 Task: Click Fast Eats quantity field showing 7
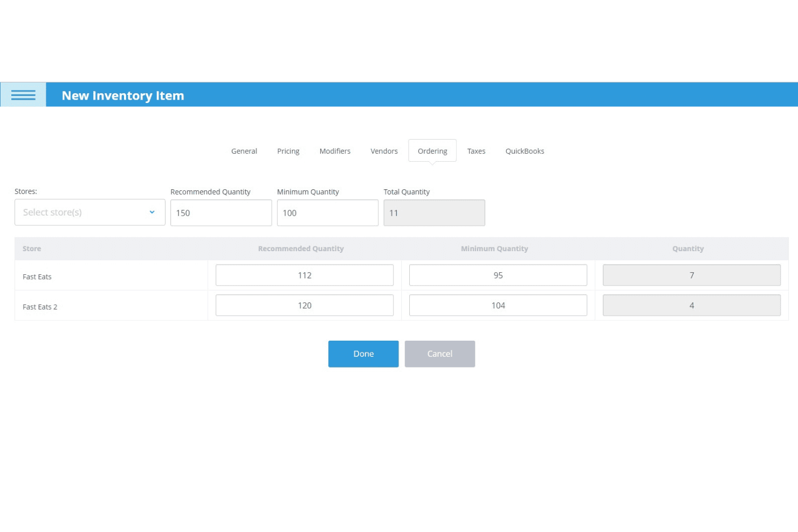click(x=692, y=275)
